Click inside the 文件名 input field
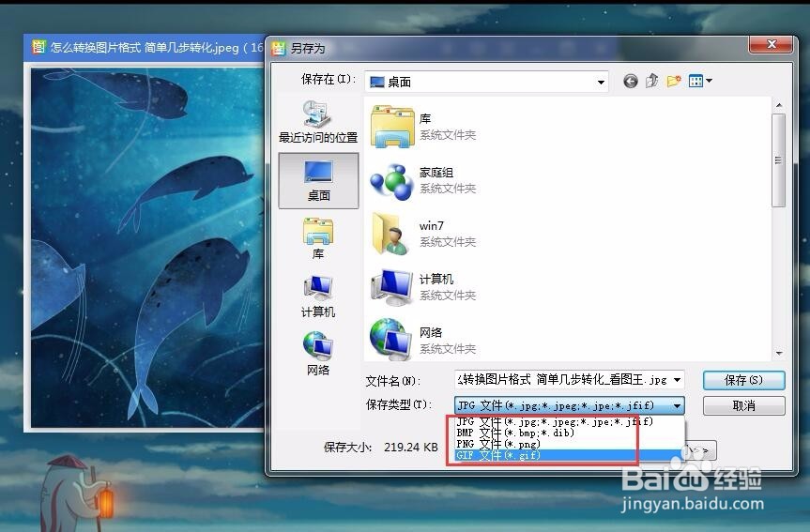The image size is (810, 532). (x=562, y=380)
